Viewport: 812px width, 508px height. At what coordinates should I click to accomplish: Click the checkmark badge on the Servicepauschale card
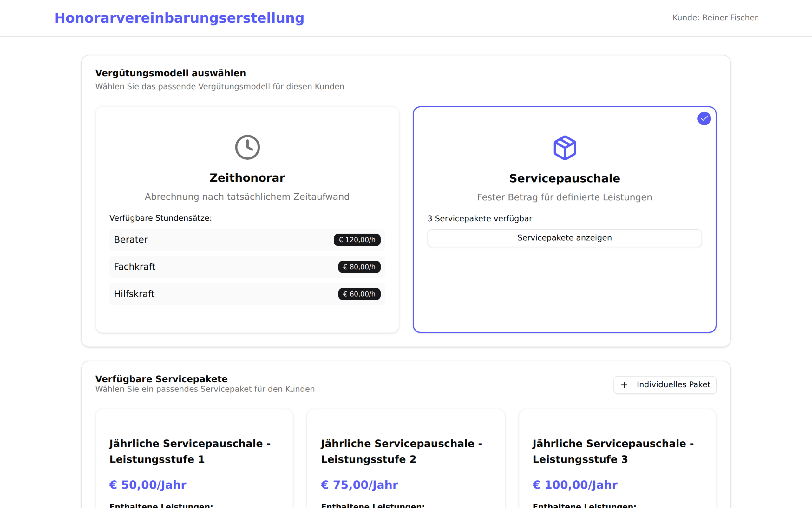[704, 119]
